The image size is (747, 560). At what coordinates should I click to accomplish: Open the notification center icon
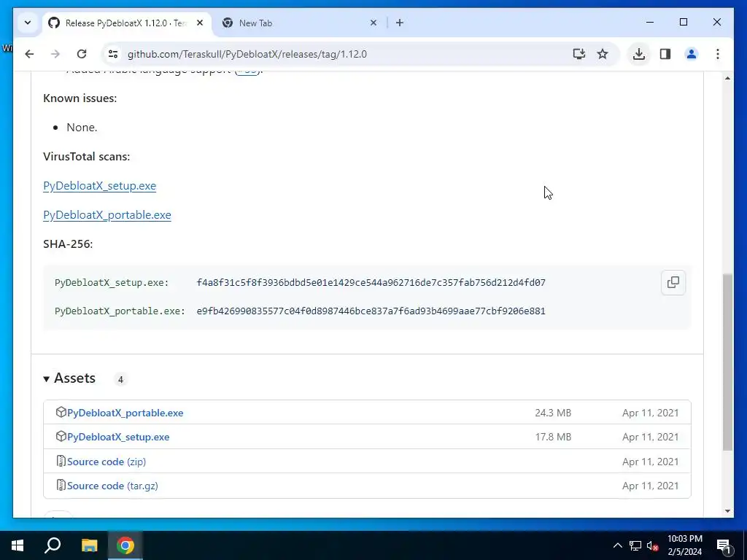724,545
